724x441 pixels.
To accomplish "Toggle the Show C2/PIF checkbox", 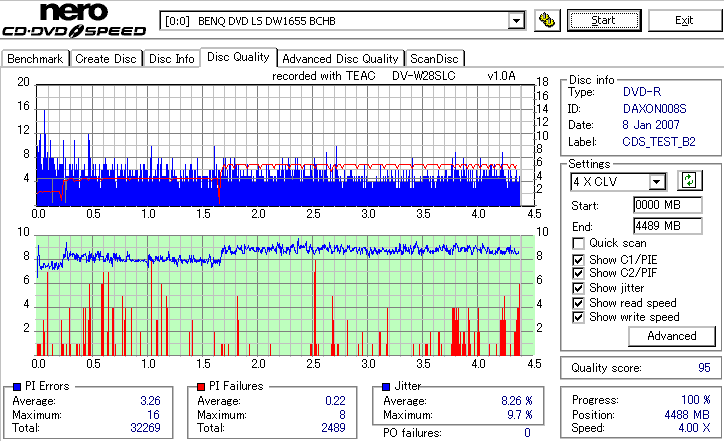I will 578,273.
